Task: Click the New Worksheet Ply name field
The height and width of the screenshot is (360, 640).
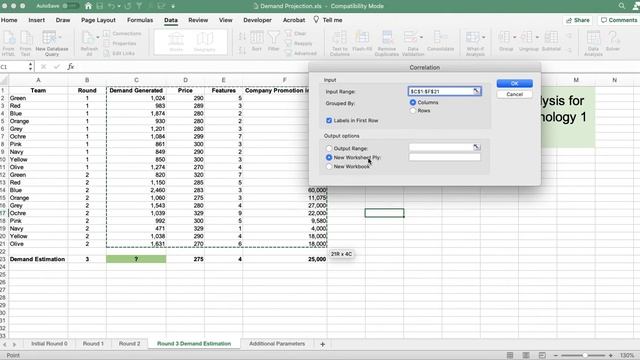Action: coord(444,157)
